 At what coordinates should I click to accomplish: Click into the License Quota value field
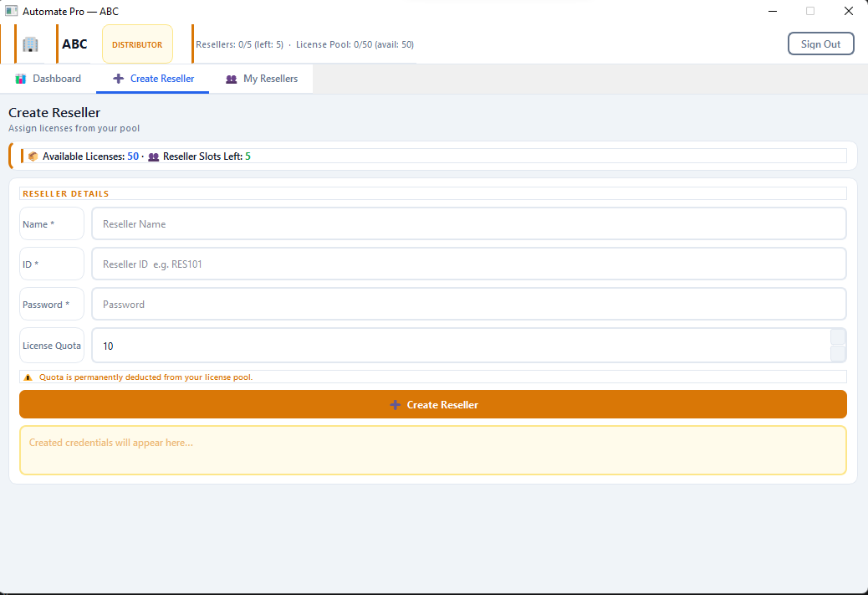(x=461, y=346)
